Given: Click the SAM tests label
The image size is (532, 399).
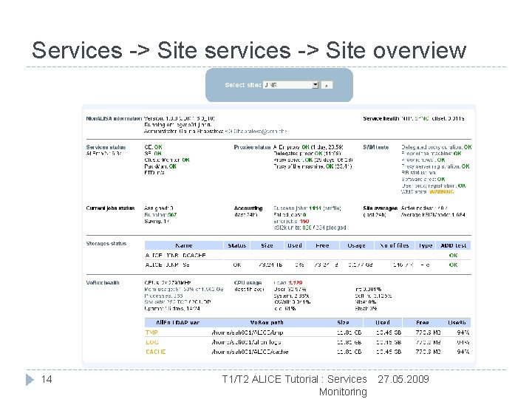Looking at the screenshot, I should coord(376,147).
